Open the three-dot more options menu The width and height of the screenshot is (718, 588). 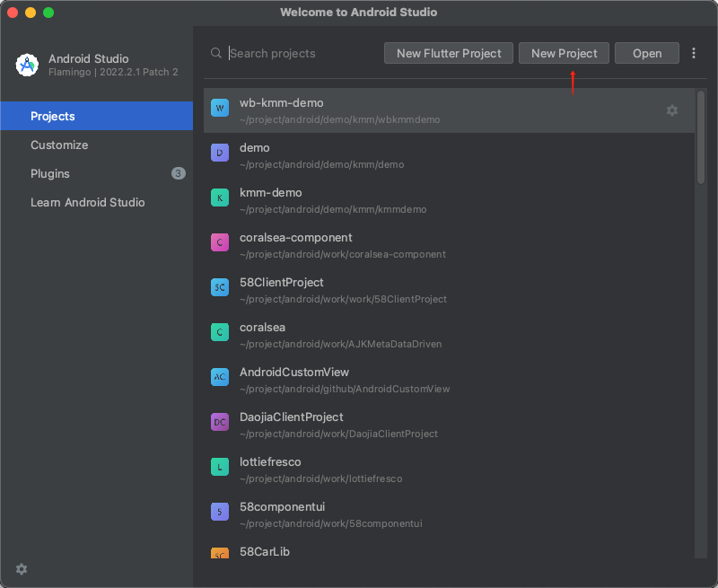[x=694, y=53]
